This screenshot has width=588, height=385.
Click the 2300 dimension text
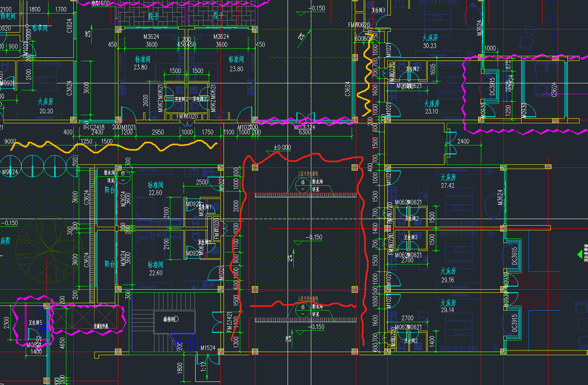pyautogui.click(x=6, y=323)
